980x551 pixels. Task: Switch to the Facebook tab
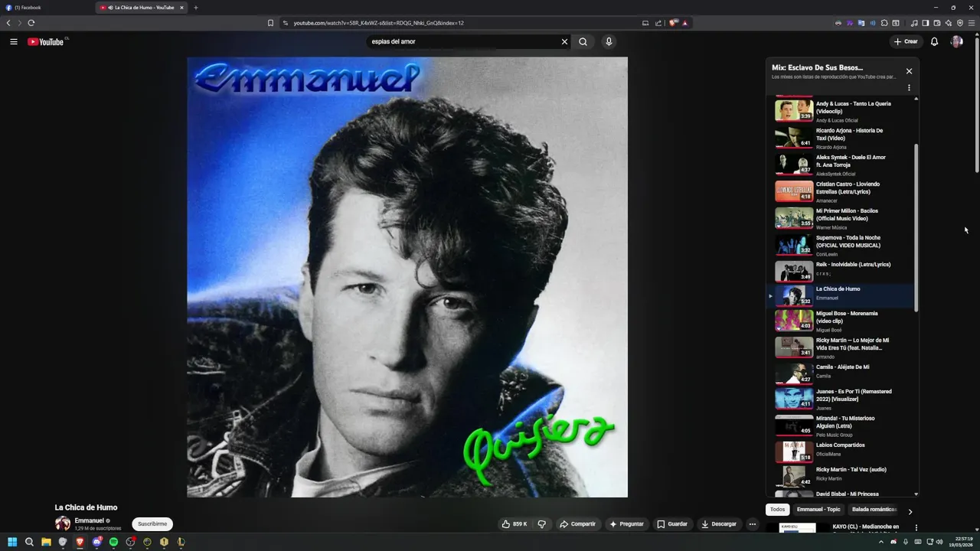click(46, 8)
